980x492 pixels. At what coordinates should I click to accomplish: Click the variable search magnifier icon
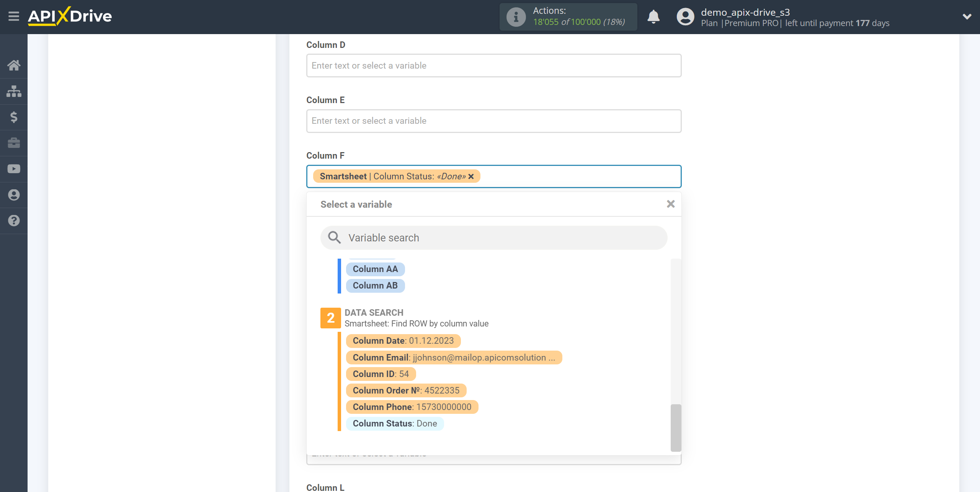[x=334, y=238]
